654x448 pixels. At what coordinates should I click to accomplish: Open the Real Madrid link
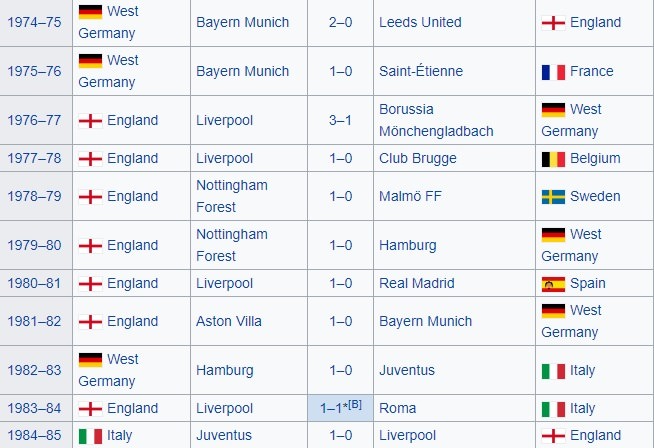(x=416, y=283)
